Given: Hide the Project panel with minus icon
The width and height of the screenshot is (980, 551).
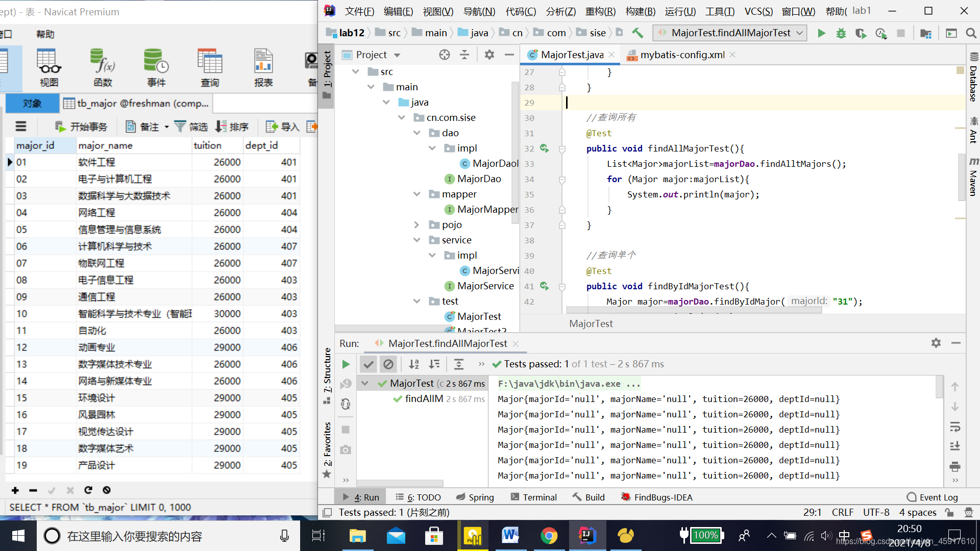Looking at the screenshot, I should (x=509, y=55).
